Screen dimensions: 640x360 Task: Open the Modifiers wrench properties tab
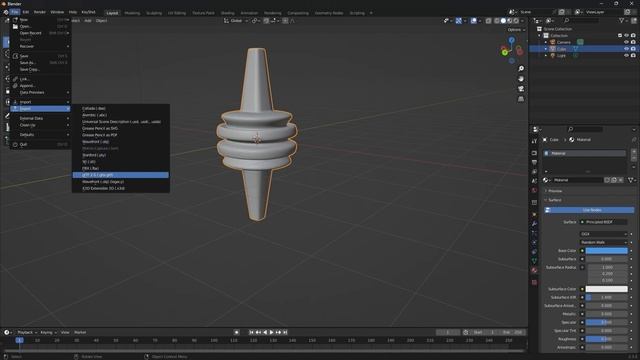[x=534, y=224]
